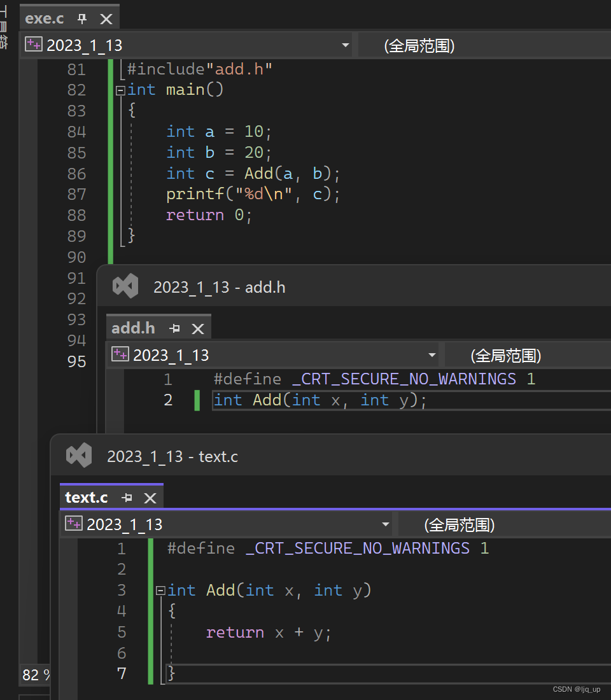Click Visual Studio logo in add.h window

(x=125, y=286)
